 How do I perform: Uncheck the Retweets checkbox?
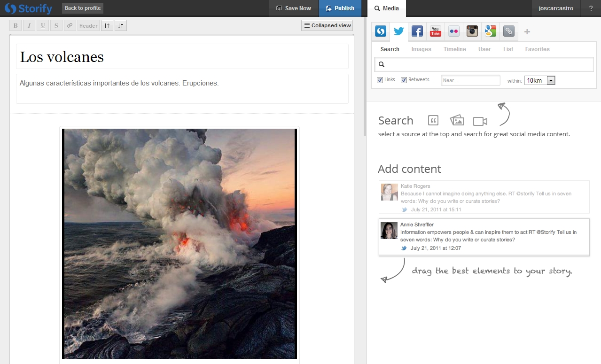coord(404,80)
